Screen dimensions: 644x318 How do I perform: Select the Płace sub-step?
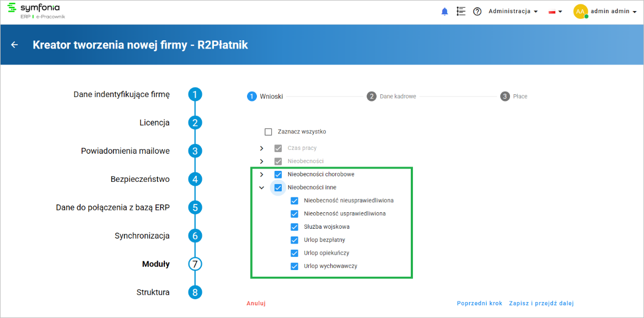pyautogui.click(x=514, y=96)
